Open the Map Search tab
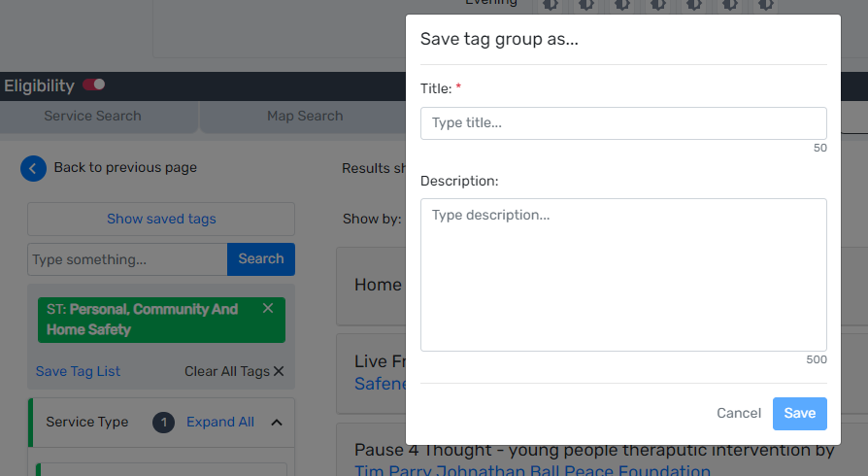Image resolution: width=868 pixels, height=476 pixels. pos(305,116)
